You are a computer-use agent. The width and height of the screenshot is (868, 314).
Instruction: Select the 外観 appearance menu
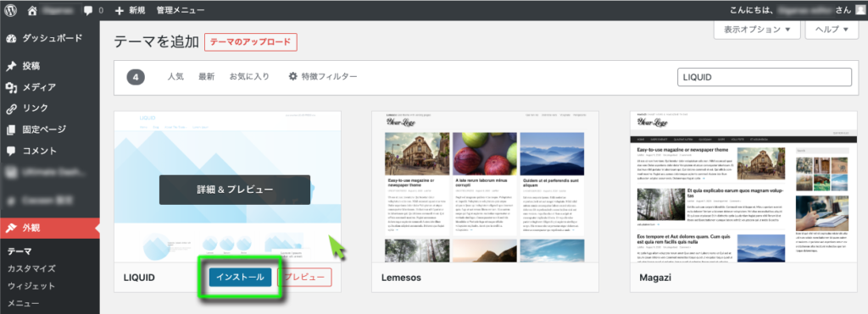point(50,228)
